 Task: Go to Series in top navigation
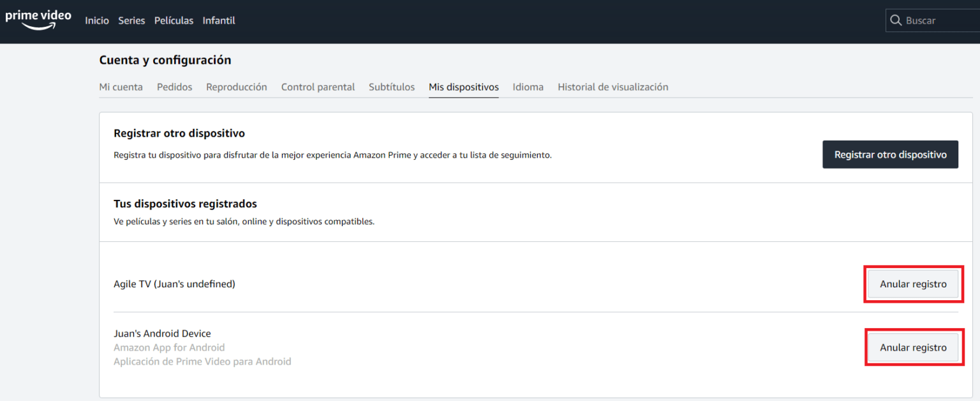pos(131,20)
